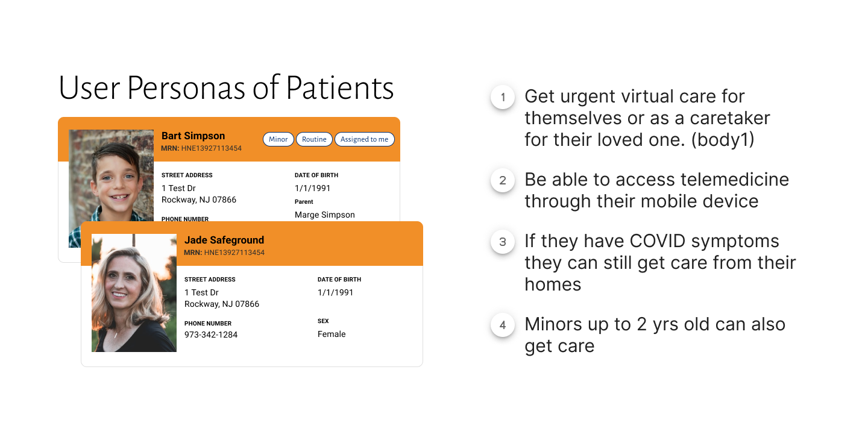The width and height of the screenshot is (868, 434).
Task: Click Marge Simpson parent name
Action: tap(325, 215)
